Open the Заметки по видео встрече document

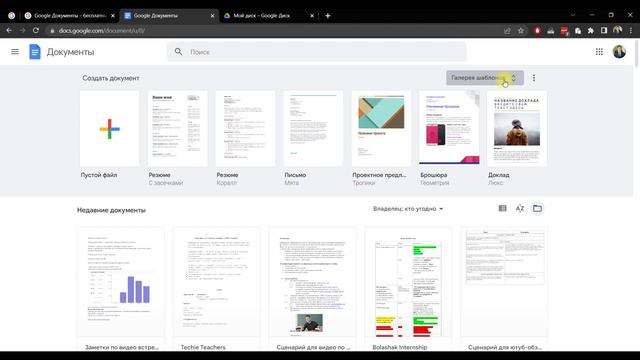point(121,289)
